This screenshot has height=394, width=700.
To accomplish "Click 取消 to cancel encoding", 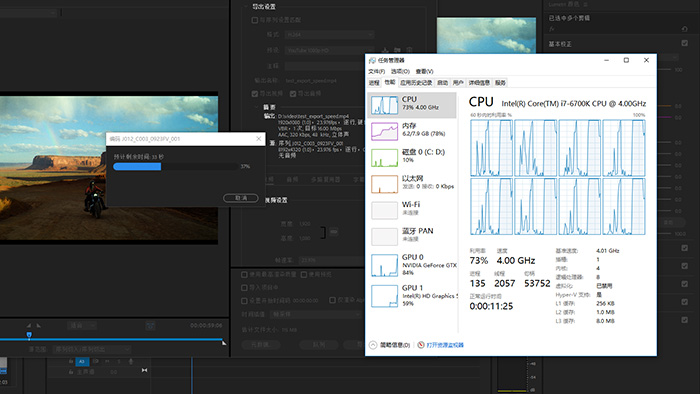I will 241,198.
